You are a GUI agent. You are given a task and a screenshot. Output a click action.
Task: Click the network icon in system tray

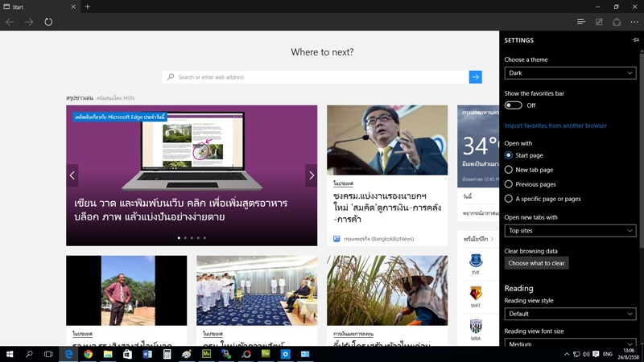tap(576, 354)
